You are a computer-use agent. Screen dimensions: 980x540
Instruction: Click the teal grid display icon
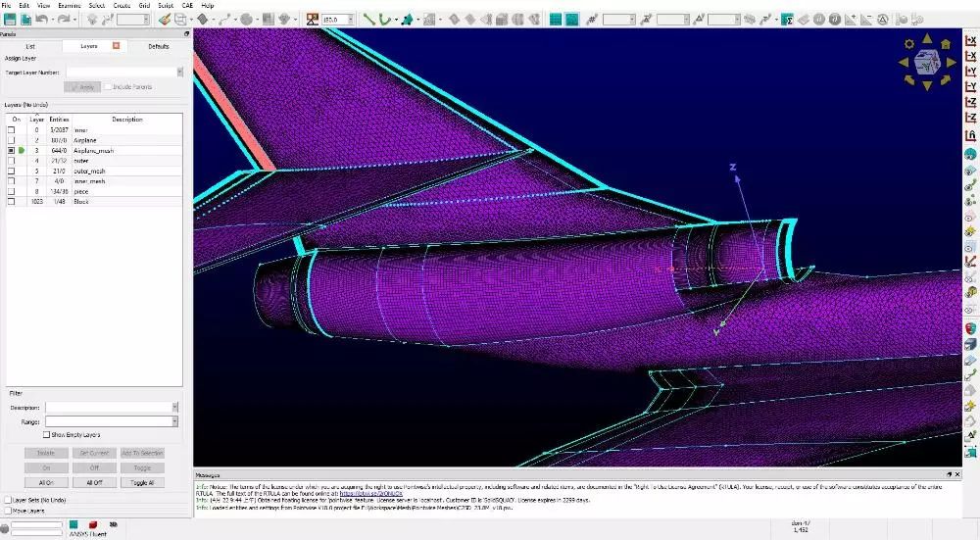(555, 19)
